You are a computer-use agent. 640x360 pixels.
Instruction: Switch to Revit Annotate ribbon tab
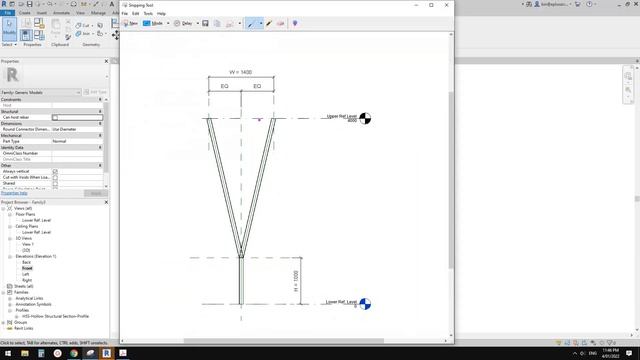[x=61, y=13]
